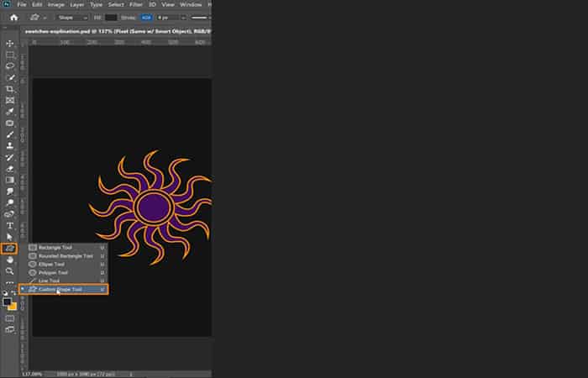Choose Custom Shape Tool from the flyout

(x=66, y=289)
